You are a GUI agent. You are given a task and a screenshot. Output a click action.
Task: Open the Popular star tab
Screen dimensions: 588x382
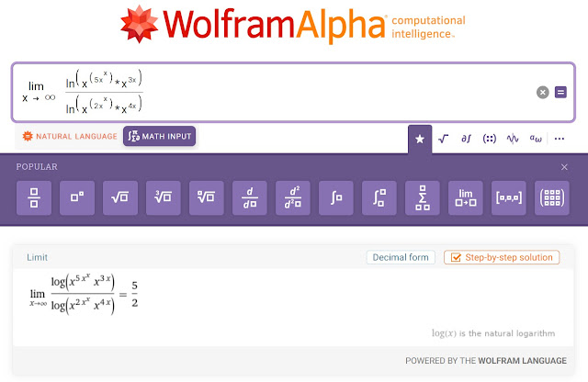(420, 139)
